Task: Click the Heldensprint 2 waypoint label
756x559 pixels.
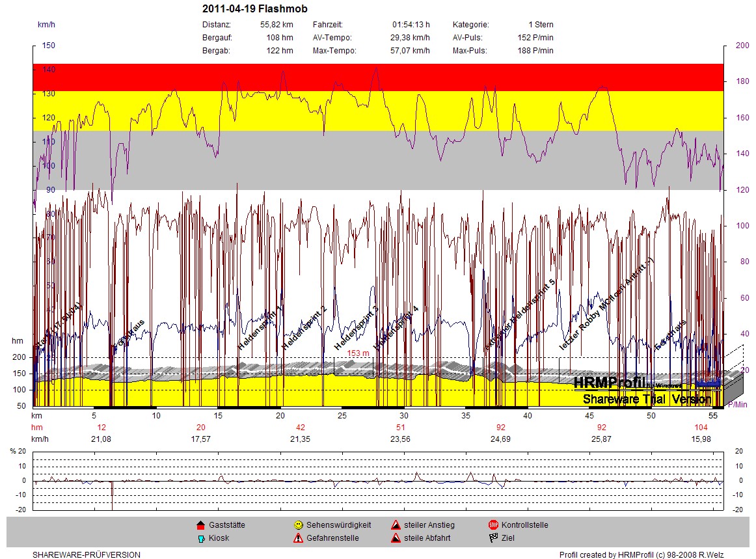Action: click(304, 327)
